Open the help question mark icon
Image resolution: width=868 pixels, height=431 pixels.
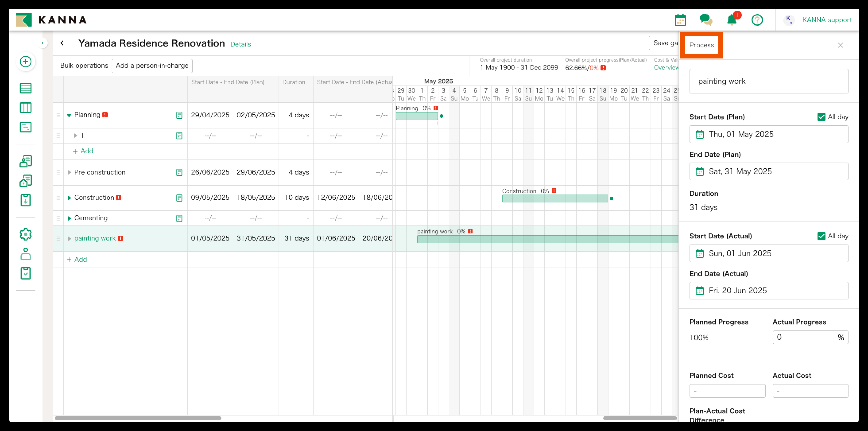pos(757,20)
